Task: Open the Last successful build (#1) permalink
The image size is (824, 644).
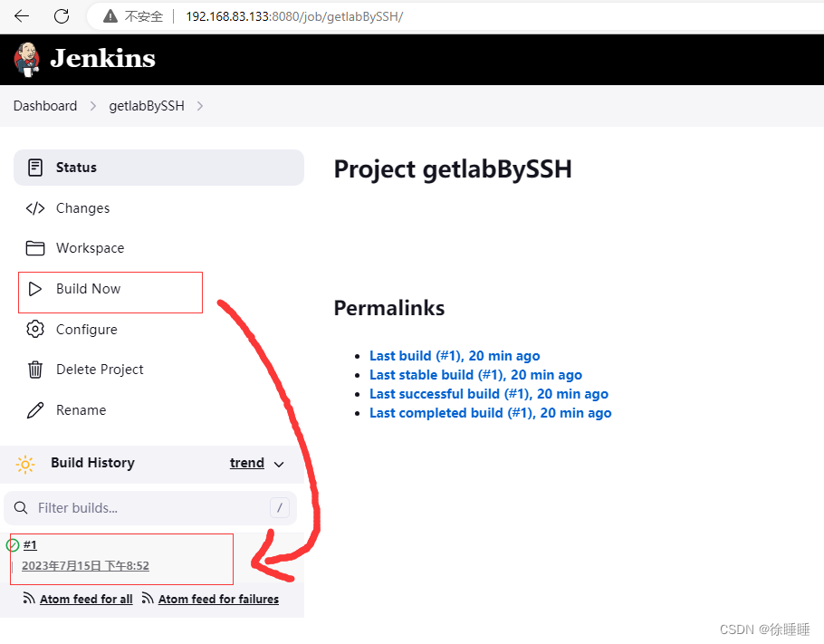Action: pos(489,394)
